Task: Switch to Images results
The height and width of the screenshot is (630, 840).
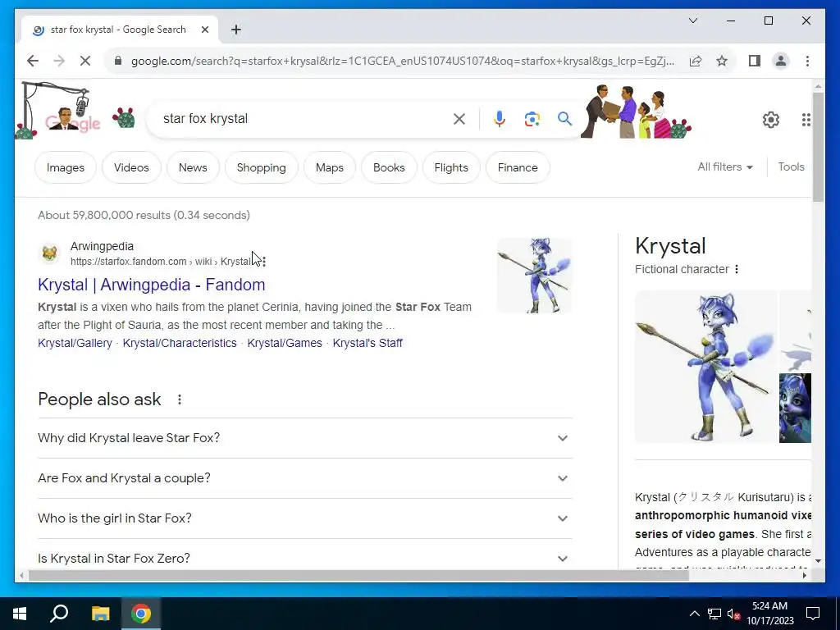Action: (66, 167)
